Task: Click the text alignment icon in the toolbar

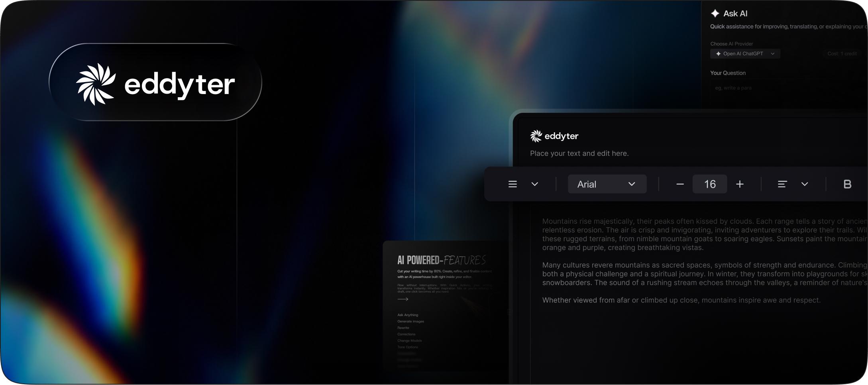Action: [782, 184]
